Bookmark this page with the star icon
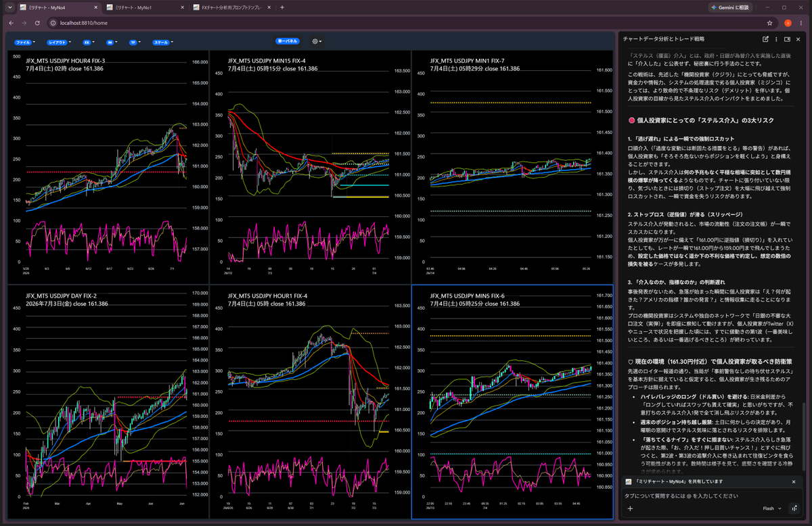The width and height of the screenshot is (812, 526). click(773, 22)
